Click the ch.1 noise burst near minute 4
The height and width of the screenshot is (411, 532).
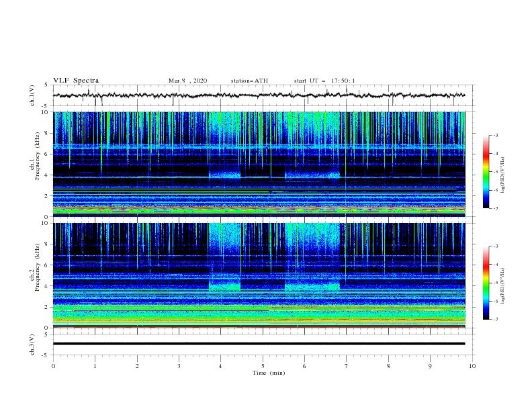pos(224,175)
